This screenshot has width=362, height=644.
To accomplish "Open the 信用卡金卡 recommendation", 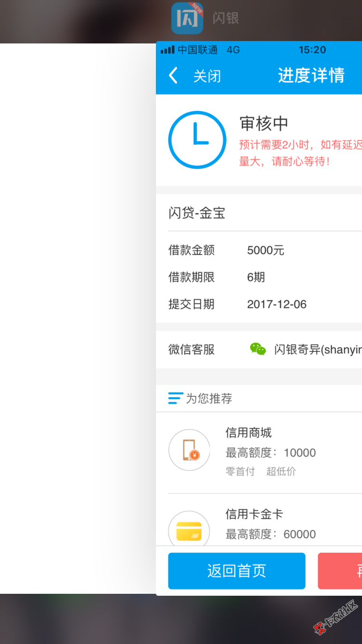I will (x=254, y=514).
